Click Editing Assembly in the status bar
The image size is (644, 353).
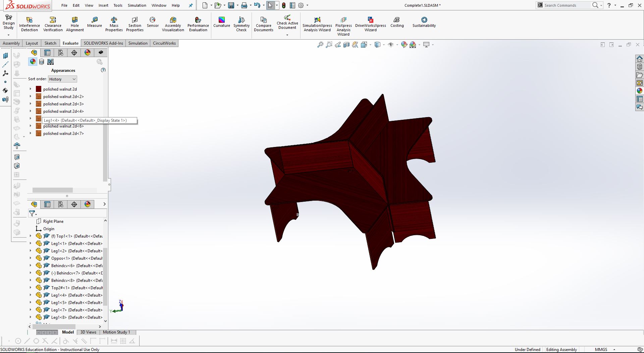pos(561,349)
